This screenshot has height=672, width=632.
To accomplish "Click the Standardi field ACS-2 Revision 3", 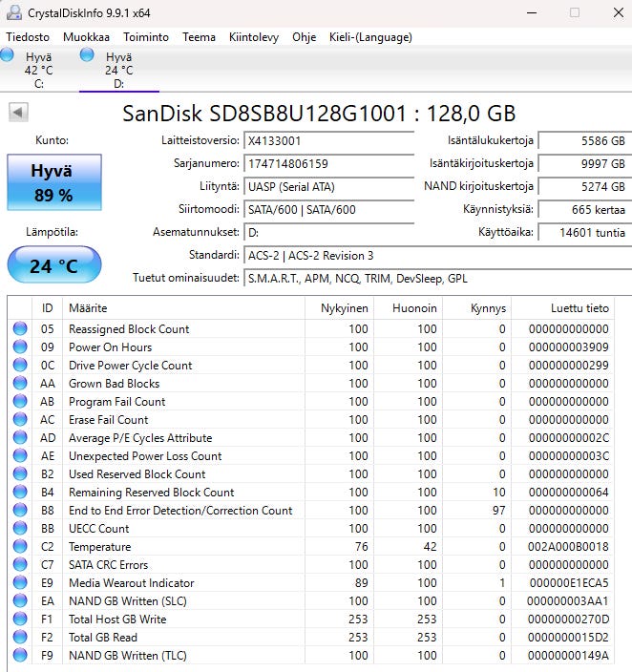I will point(438,256).
